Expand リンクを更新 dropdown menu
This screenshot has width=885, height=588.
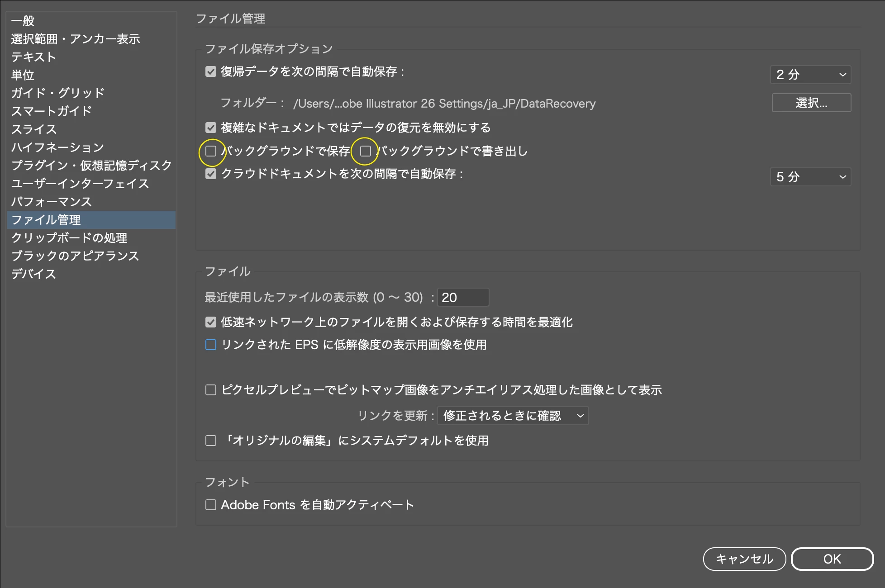coord(513,416)
